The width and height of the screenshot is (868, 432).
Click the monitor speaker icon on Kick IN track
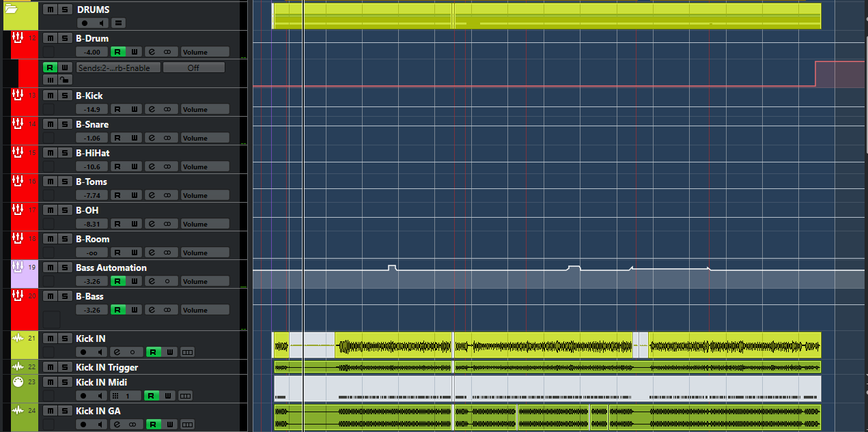click(101, 352)
